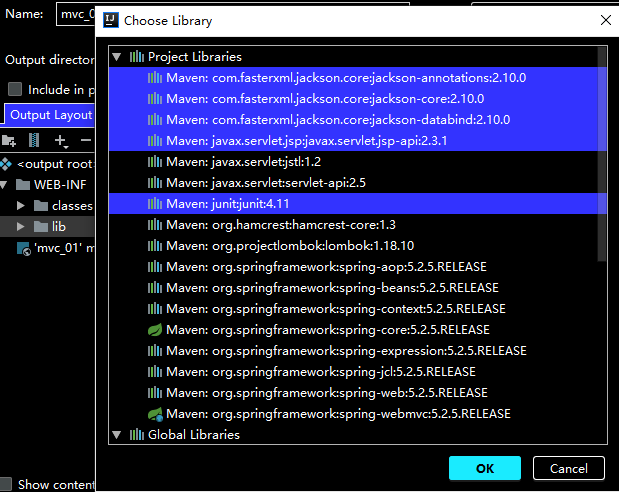Click the 'mvc_01' module web facet icon
Screen dimensions: 619x492
point(24,249)
